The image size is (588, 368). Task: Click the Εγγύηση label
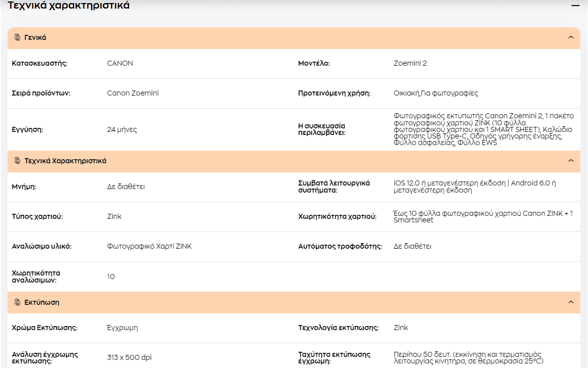(x=27, y=130)
